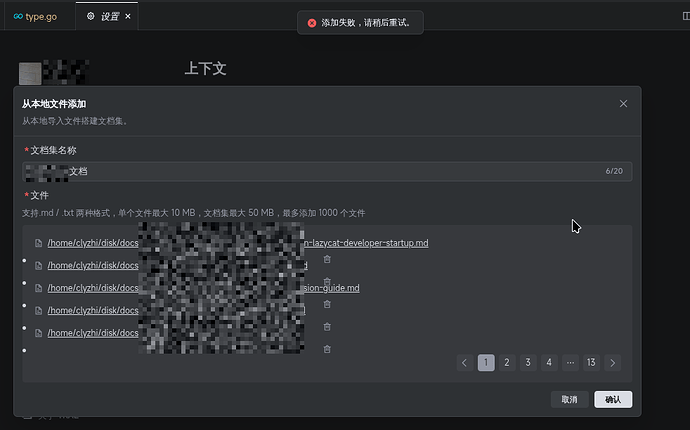This screenshot has width=690, height=430.
Task: Open lazycat-developer-startup.md file link
Action: [238, 243]
